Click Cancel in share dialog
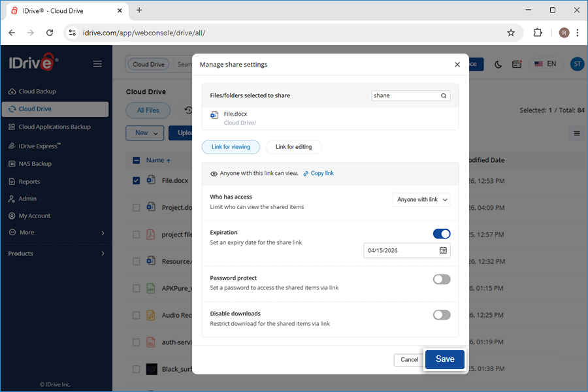 409,359
